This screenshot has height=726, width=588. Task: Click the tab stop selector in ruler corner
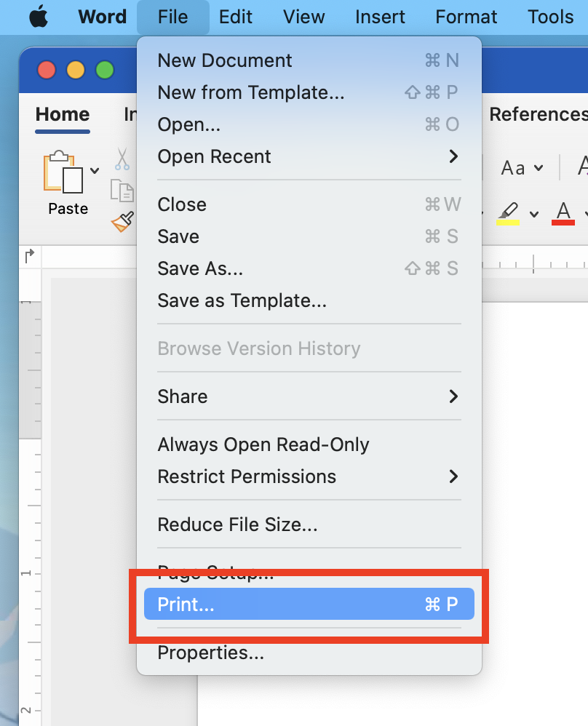click(30, 255)
